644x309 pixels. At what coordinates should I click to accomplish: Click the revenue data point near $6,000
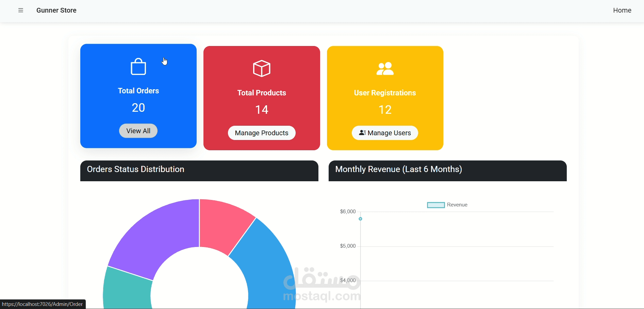pos(360,219)
